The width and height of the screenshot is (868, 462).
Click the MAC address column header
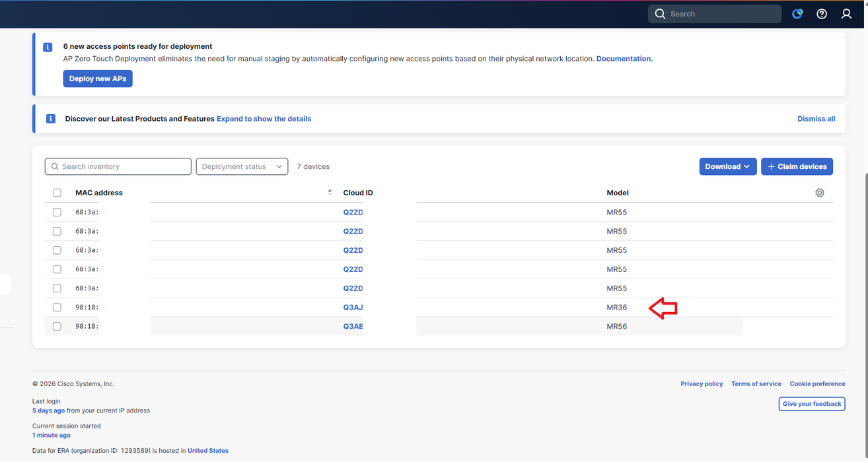[x=99, y=193]
